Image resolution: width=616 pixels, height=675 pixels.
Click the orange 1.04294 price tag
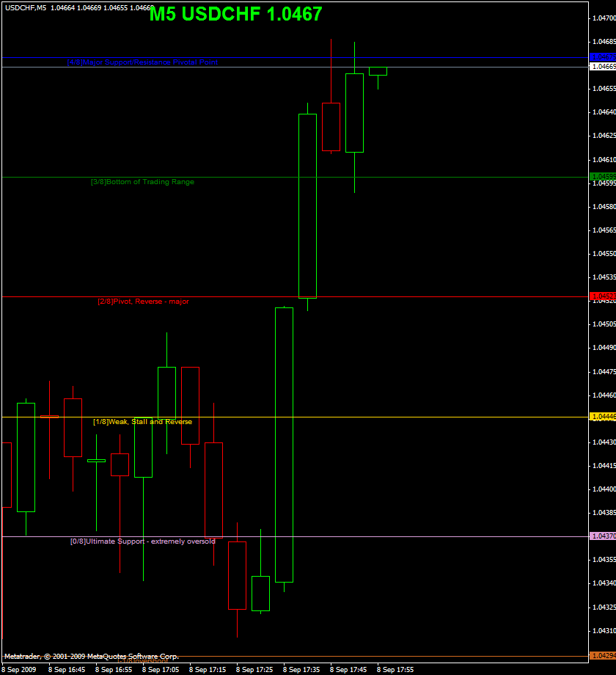[603, 656]
